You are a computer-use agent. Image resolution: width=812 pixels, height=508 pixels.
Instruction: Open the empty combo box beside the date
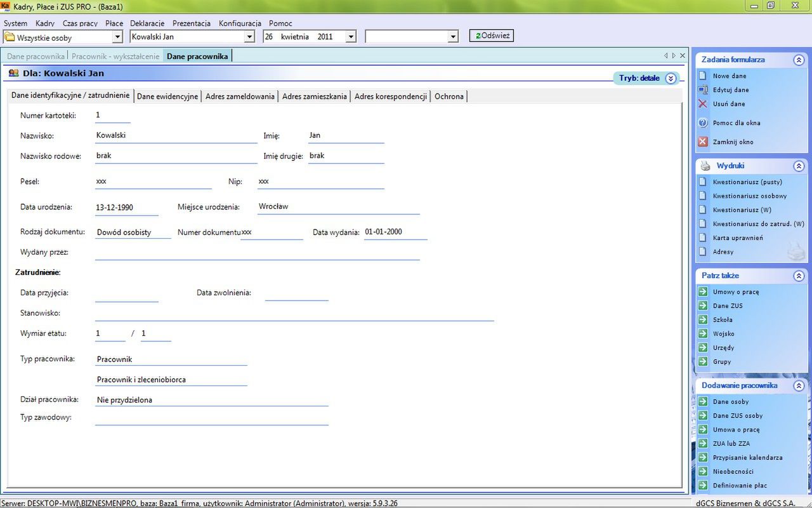click(x=453, y=37)
